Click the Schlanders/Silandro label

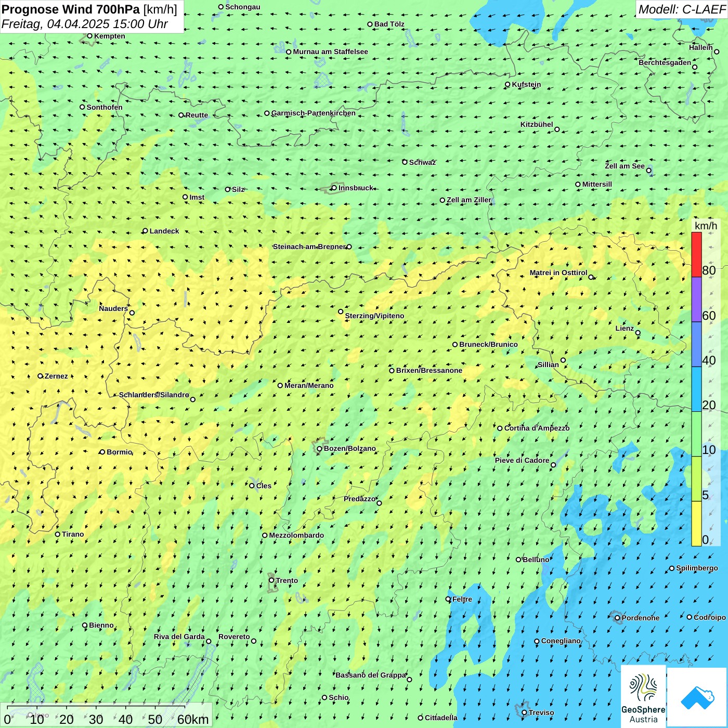pyautogui.click(x=154, y=395)
